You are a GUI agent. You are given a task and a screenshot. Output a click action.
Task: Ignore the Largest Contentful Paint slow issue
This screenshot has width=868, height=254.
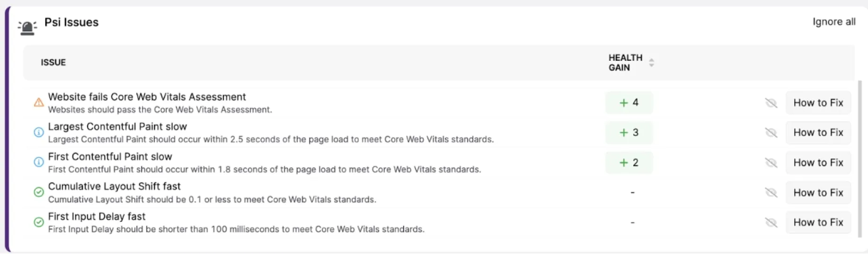coord(771,133)
